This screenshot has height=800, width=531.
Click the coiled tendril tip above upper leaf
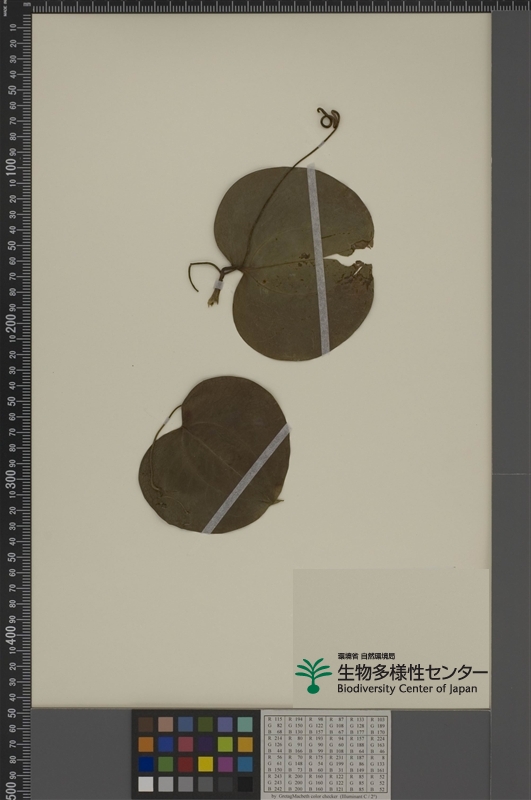[x=328, y=118]
